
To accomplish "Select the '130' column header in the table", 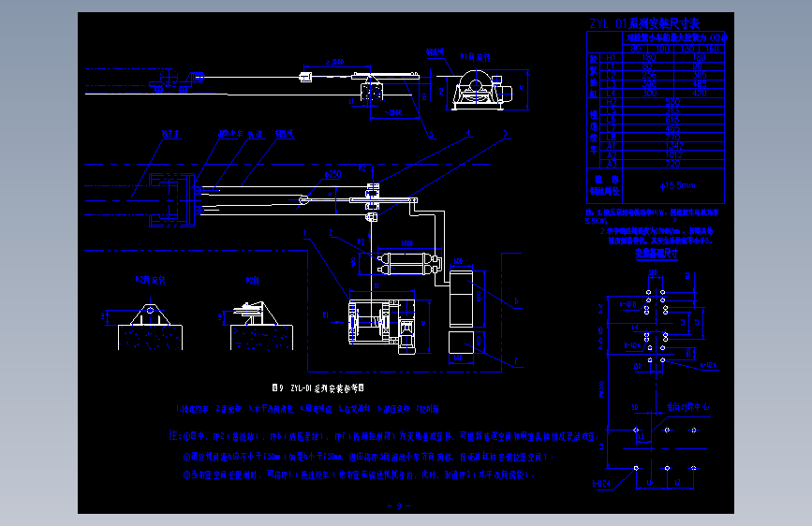I will (687, 49).
